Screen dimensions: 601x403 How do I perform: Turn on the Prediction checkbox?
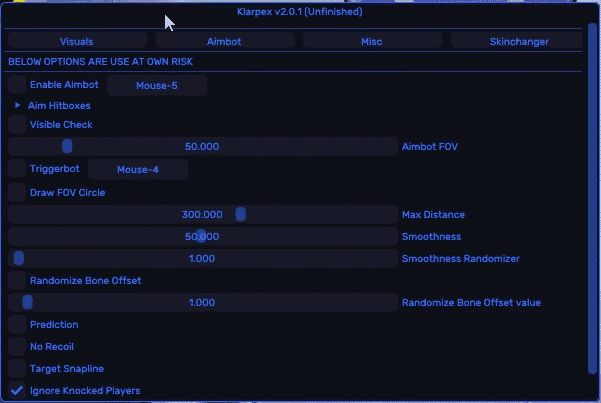(x=17, y=324)
